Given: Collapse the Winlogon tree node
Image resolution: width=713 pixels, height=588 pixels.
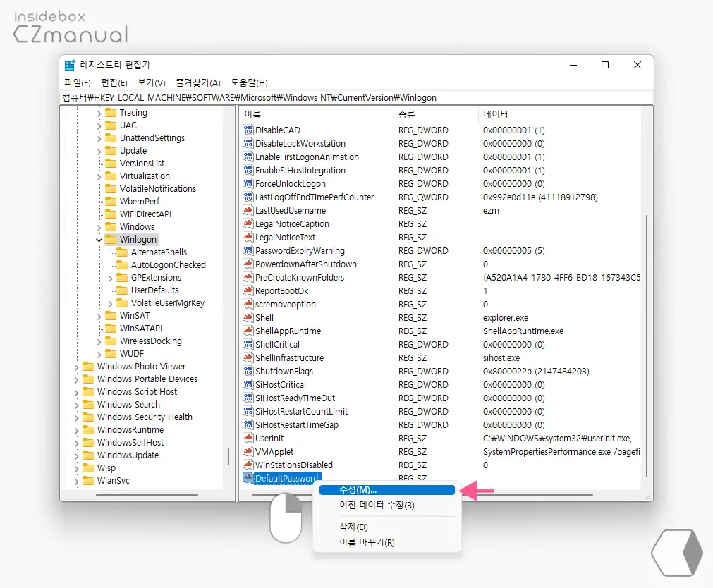Looking at the screenshot, I should [99, 240].
